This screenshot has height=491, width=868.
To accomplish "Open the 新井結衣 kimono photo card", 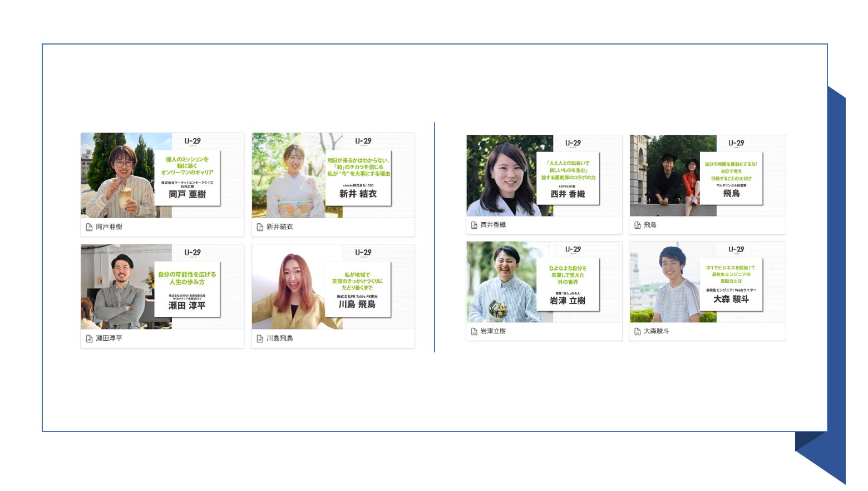I will tap(333, 175).
